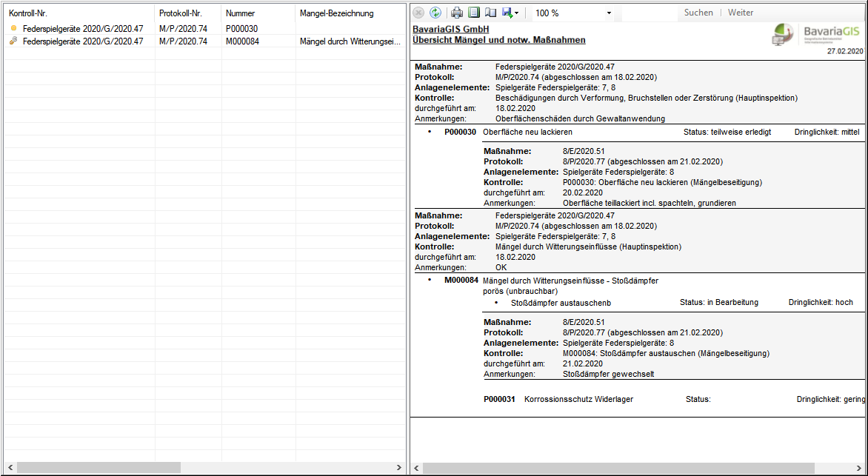Select the wrench icon of row M000084
The height and width of the screenshot is (476, 868).
pyautogui.click(x=14, y=41)
